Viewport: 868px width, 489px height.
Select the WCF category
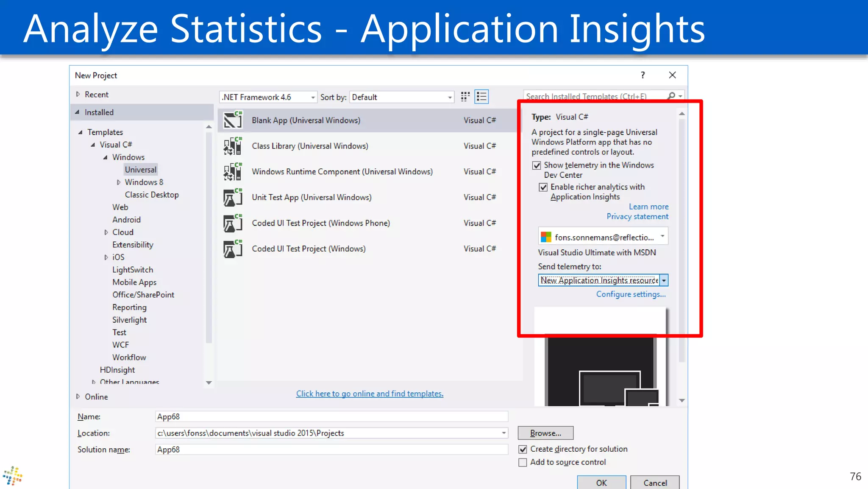tap(120, 345)
